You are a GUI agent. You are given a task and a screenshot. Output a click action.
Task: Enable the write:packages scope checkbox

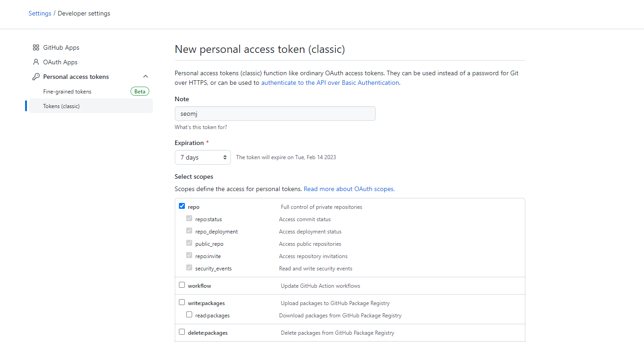pos(182,302)
